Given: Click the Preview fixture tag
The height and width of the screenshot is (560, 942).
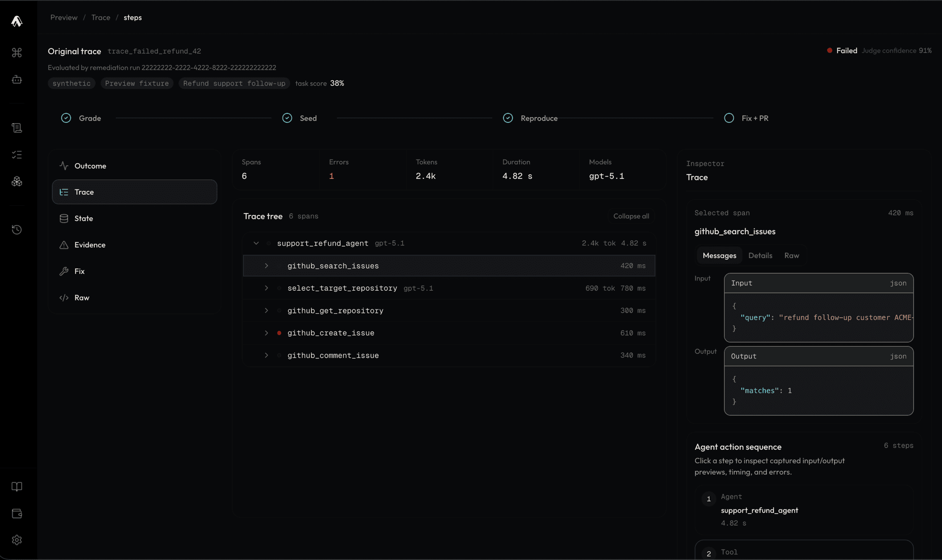Looking at the screenshot, I should click(137, 83).
